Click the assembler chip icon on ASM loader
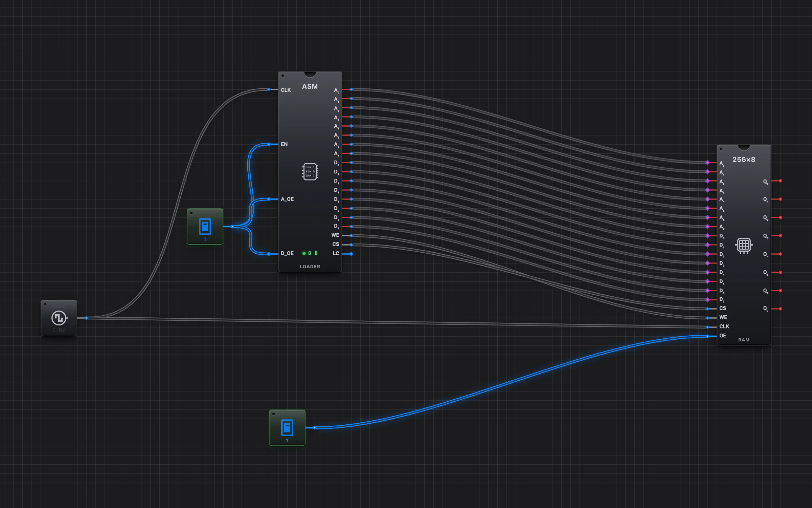This screenshot has width=812, height=508. pos(310,172)
